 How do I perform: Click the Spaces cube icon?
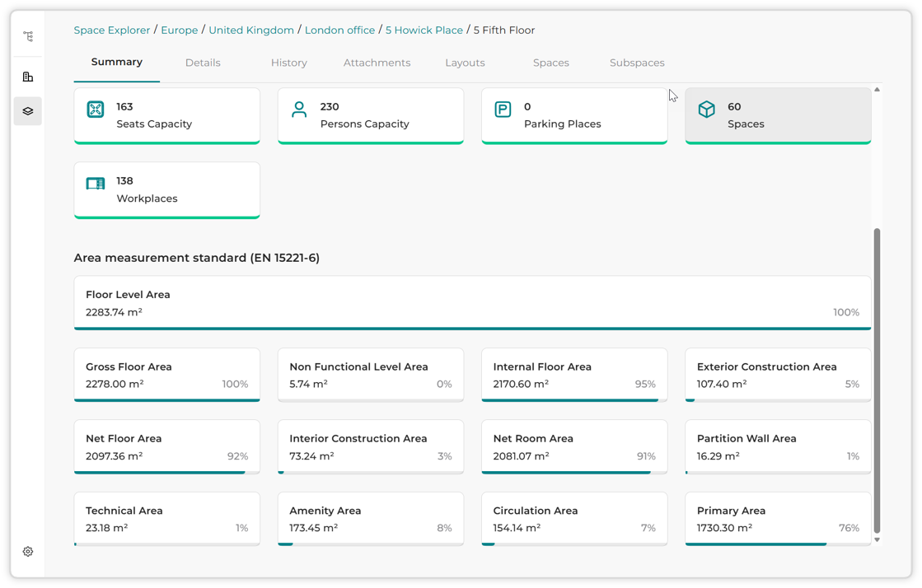click(x=707, y=110)
